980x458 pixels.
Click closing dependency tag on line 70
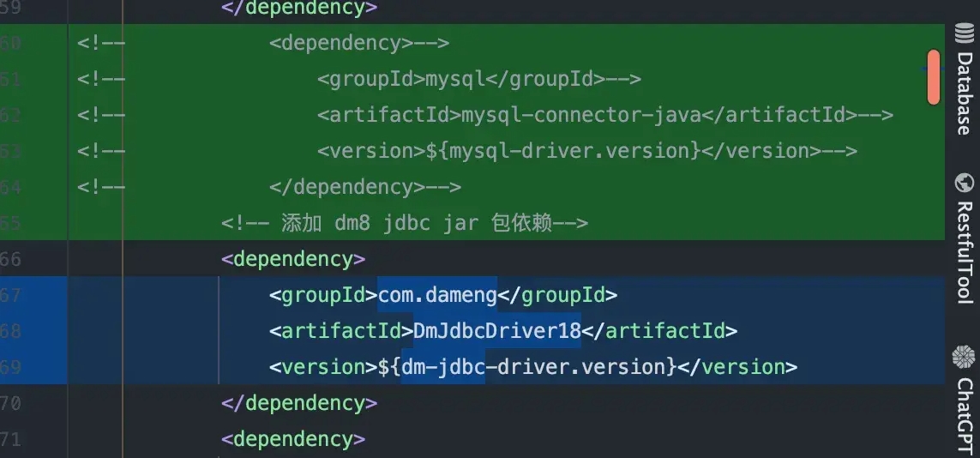298,403
